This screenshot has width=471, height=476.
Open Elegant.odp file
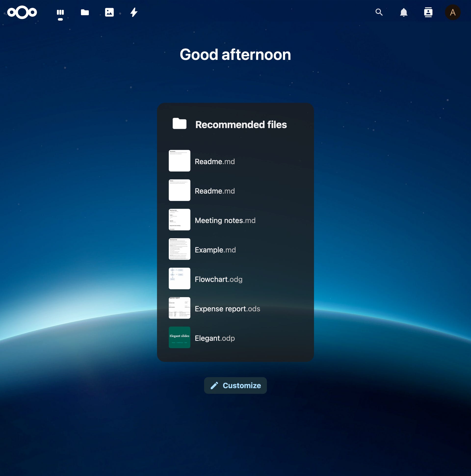point(215,338)
